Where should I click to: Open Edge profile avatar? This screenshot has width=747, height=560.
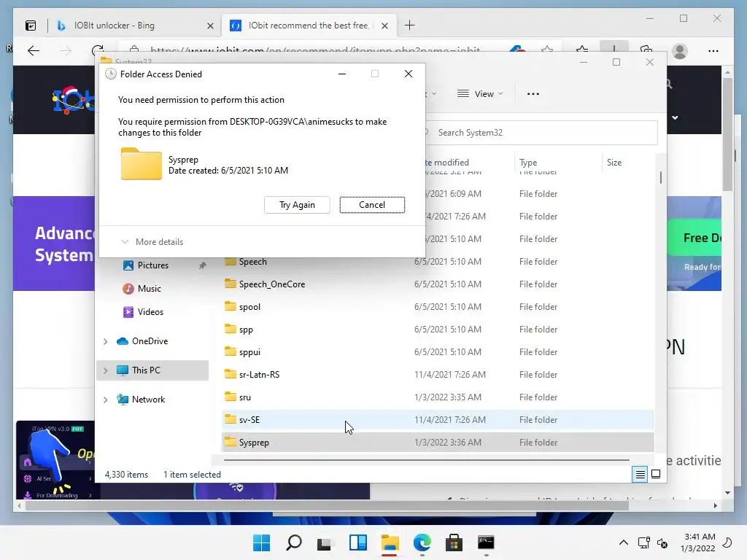pos(680,51)
